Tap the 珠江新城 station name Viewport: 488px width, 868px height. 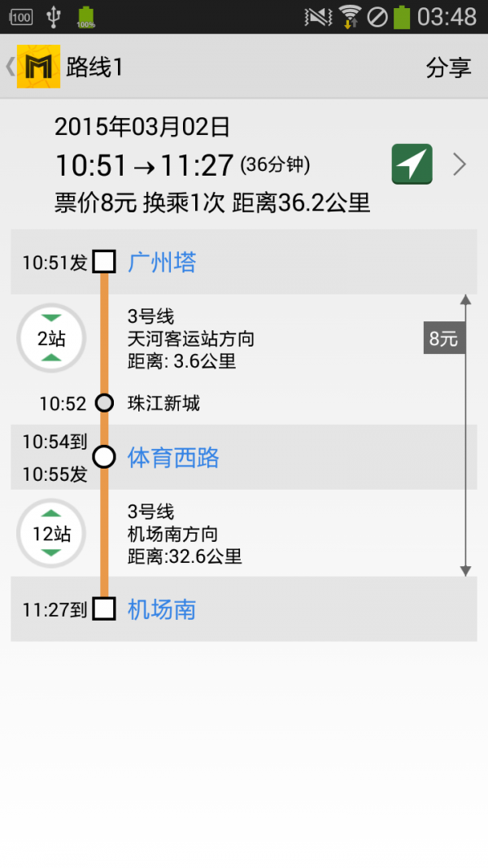point(163,403)
